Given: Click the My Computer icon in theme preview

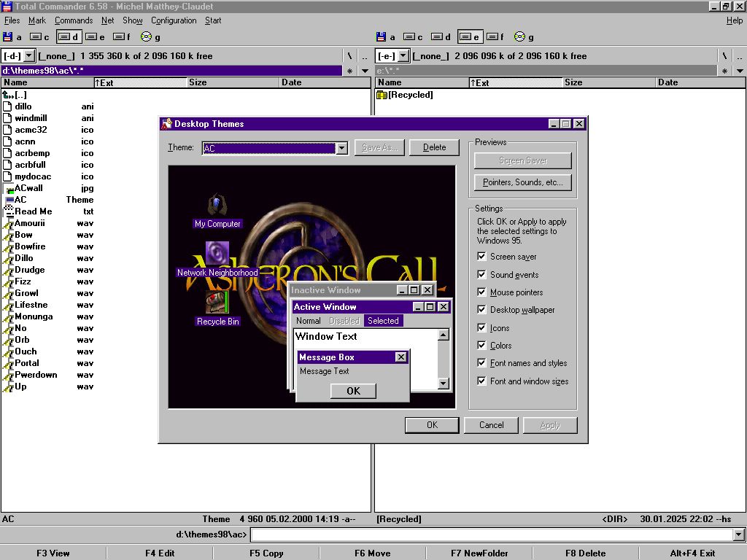Looking at the screenshot, I should [217, 205].
